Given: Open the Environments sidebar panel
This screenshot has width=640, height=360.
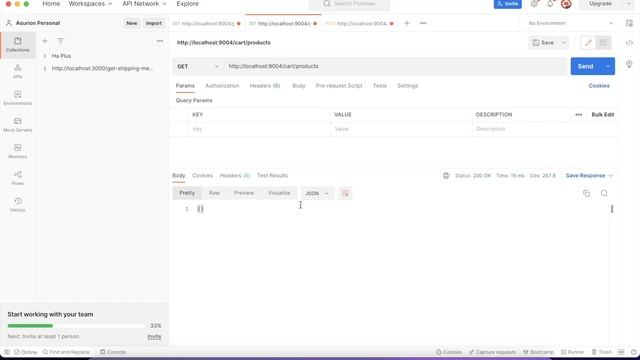Looking at the screenshot, I should (18, 98).
